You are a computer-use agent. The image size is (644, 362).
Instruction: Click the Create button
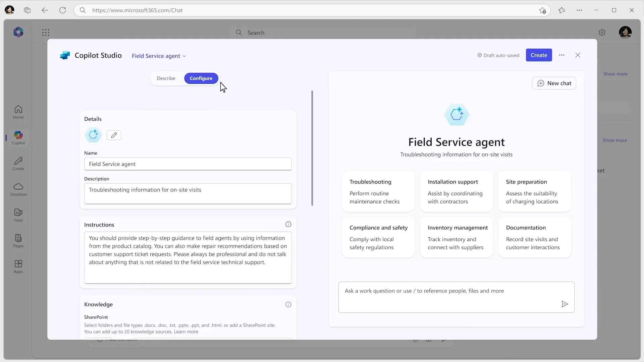point(539,55)
